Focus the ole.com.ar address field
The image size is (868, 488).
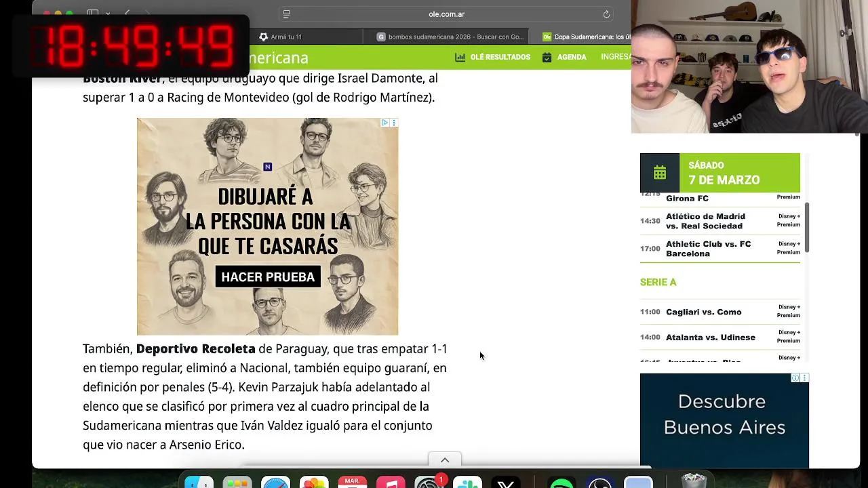pyautogui.click(x=446, y=14)
